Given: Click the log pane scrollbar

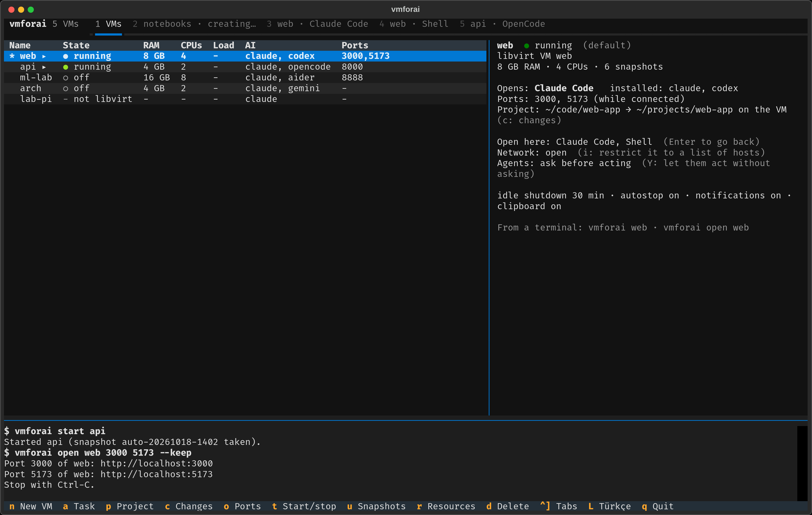Looking at the screenshot, I should tap(802, 463).
